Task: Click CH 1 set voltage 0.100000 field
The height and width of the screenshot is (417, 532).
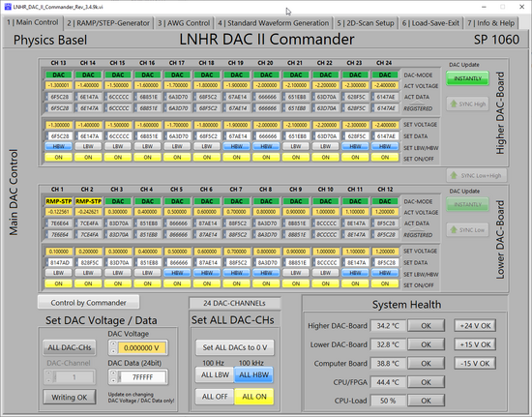Action: (58, 252)
